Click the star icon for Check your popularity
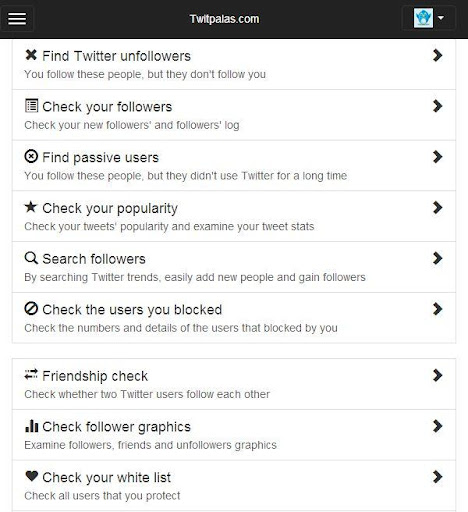This screenshot has height=512, width=468. click(x=31, y=207)
